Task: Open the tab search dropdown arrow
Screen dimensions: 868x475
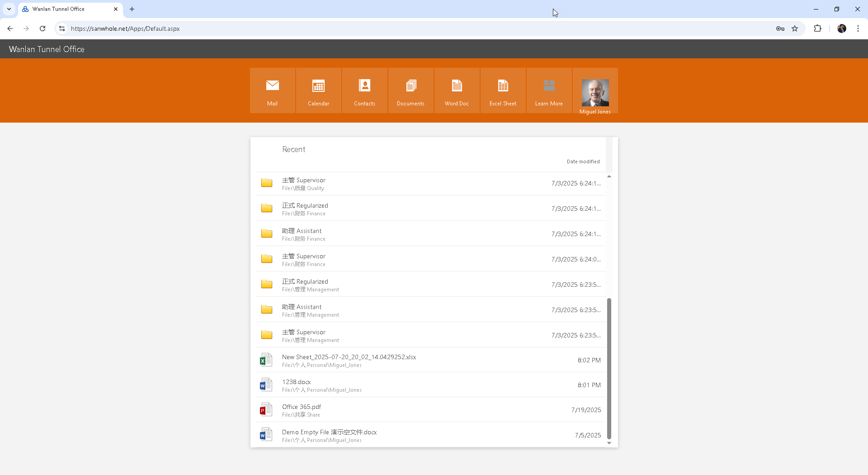Action: (9, 9)
